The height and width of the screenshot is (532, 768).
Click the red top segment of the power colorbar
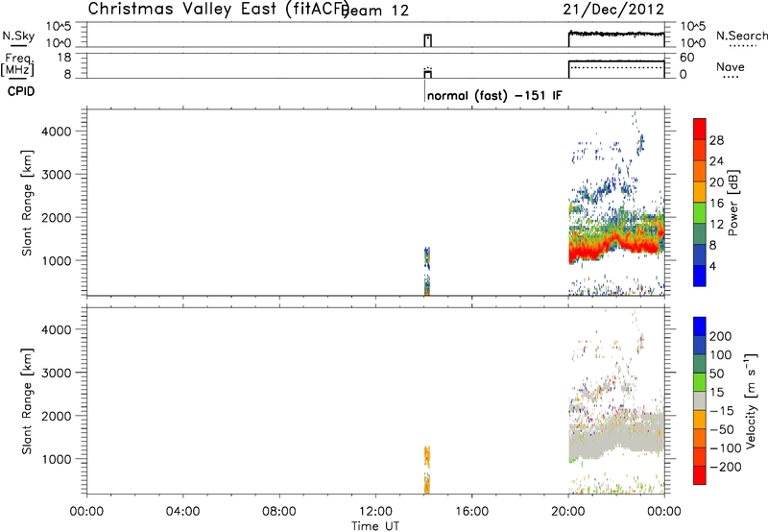[700, 130]
